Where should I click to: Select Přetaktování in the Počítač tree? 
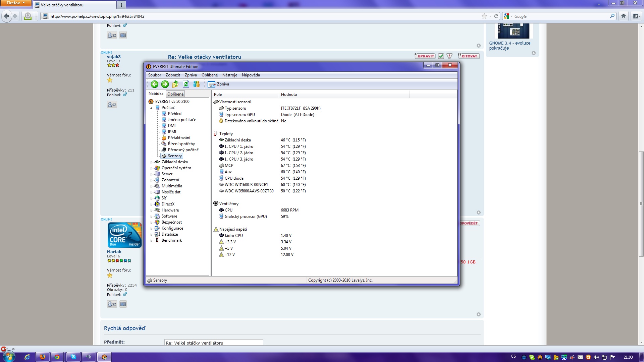[x=179, y=138]
